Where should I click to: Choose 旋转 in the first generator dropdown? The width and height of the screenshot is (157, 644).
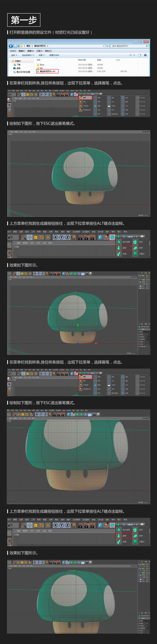124,248
